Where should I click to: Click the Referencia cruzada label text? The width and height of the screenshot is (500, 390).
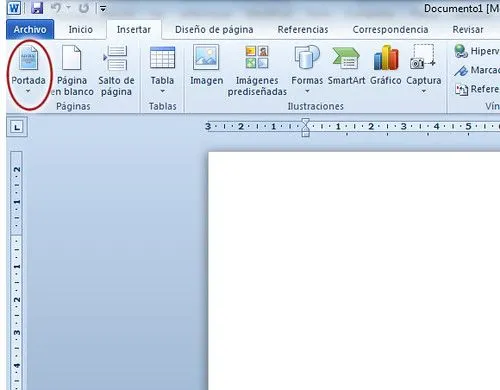pos(485,89)
